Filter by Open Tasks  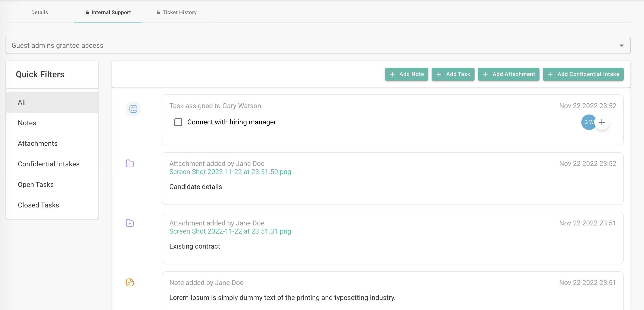click(x=36, y=185)
